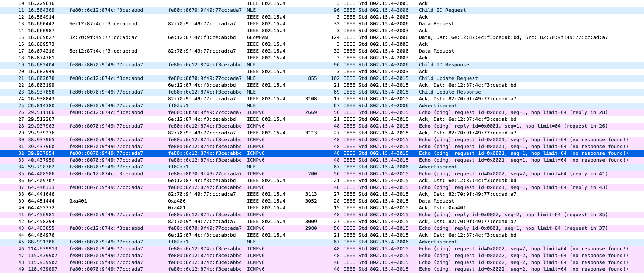The height and width of the screenshot is (273, 644).
Task: Select packet 16 Ack at 16.669573
Action: point(322,44)
